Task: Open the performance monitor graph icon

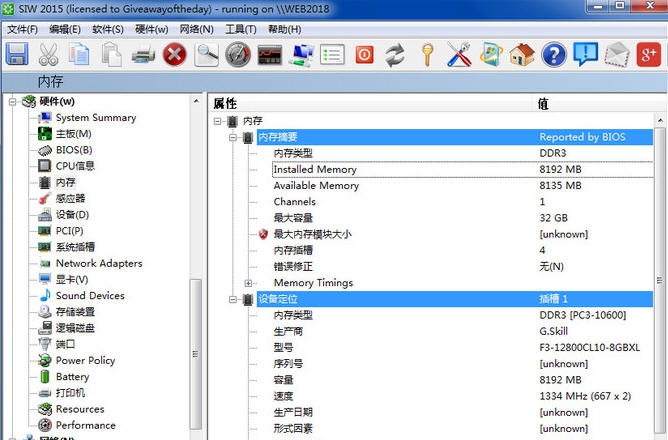Action: point(270,55)
